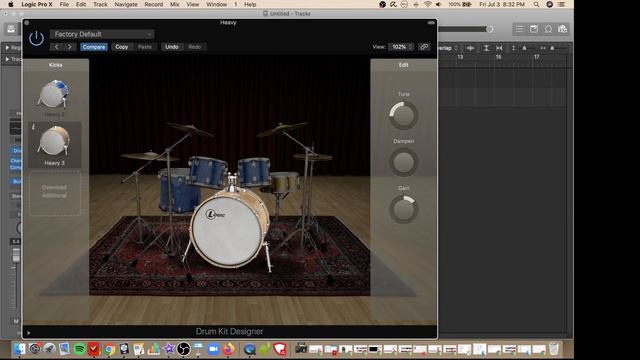Open the Navigate menu
Image resolution: width=640 pixels, height=360 pixels.
(126, 4)
